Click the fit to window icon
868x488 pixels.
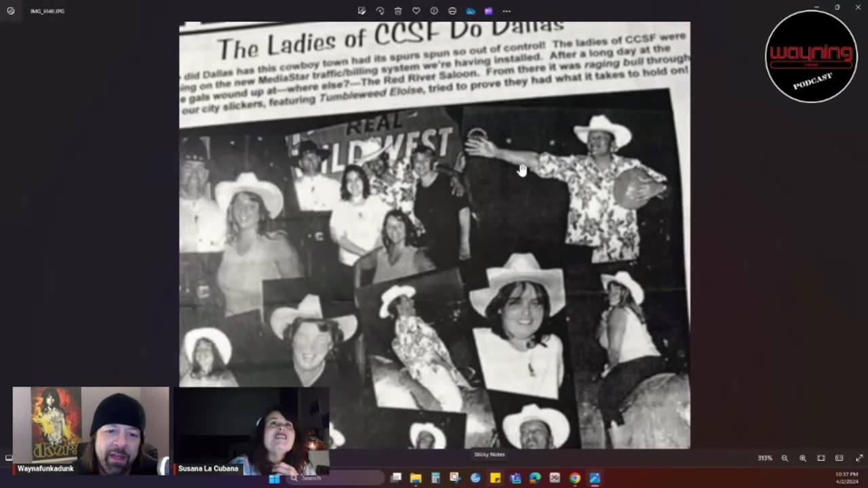tap(821, 458)
